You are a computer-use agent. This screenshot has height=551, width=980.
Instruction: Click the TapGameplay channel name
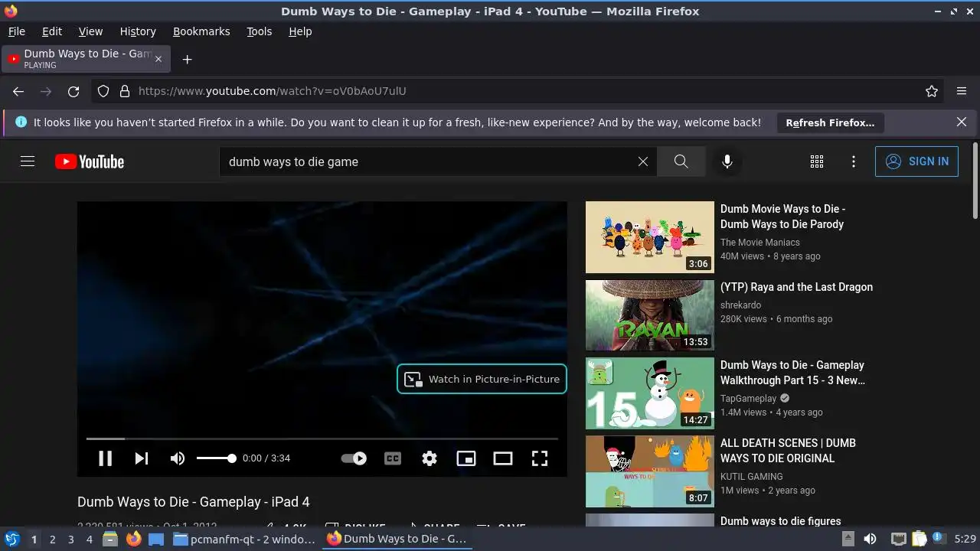pyautogui.click(x=749, y=399)
